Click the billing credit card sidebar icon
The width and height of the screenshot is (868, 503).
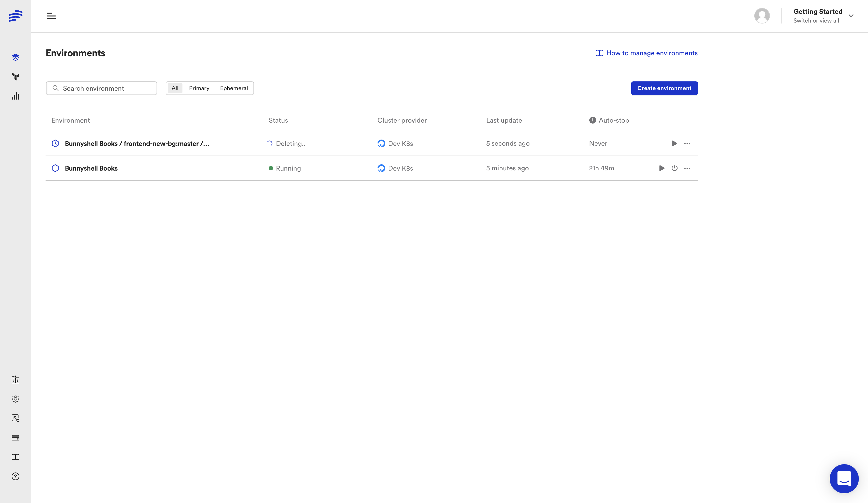pyautogui.click(x=15, y=438)
